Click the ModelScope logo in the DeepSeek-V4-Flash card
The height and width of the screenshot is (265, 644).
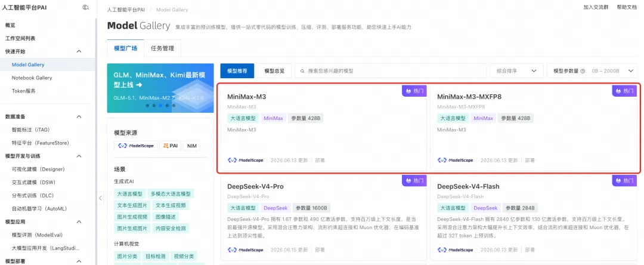click(x=455, y=250)
